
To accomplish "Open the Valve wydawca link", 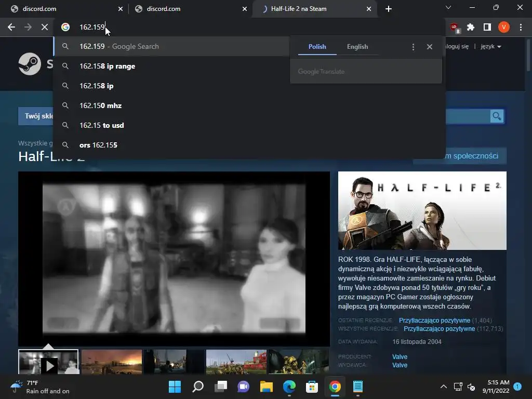I will [x=400, y=365].
